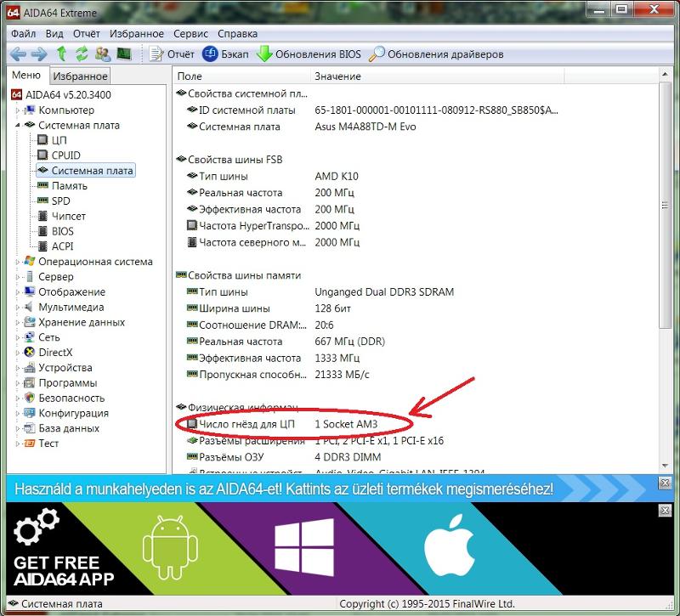680x616 pixels.
Task: Click the Устройства icon in the tree
Action: tap(30, 368)
